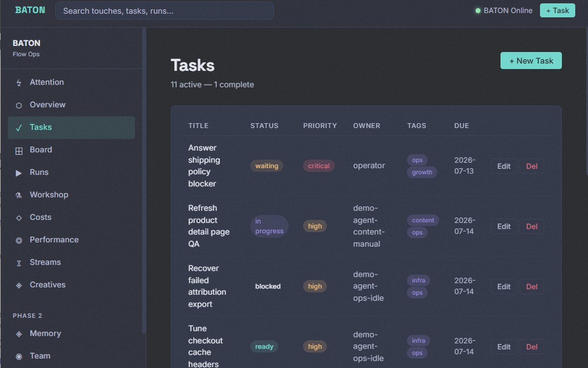Click the Attention lightning icon in sidebar
This screenshot has height=368, width=588.
pyautogui.click(x=19, y=83)
